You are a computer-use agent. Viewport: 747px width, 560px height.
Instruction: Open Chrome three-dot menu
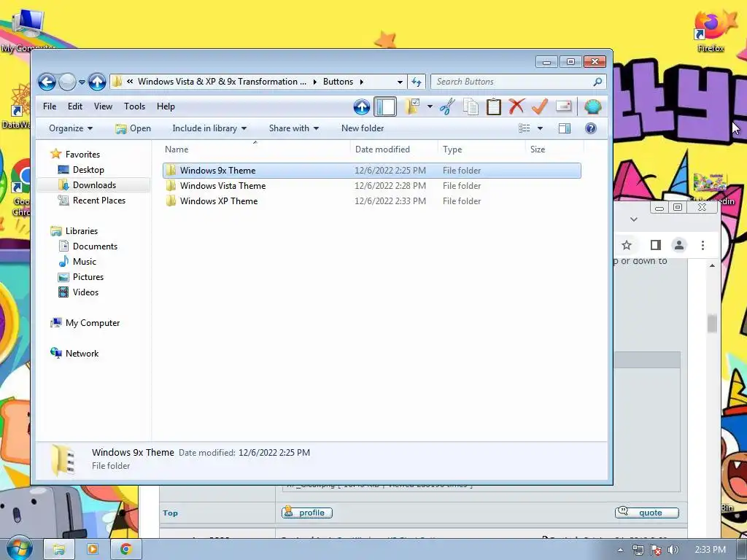tap(703, 245)
